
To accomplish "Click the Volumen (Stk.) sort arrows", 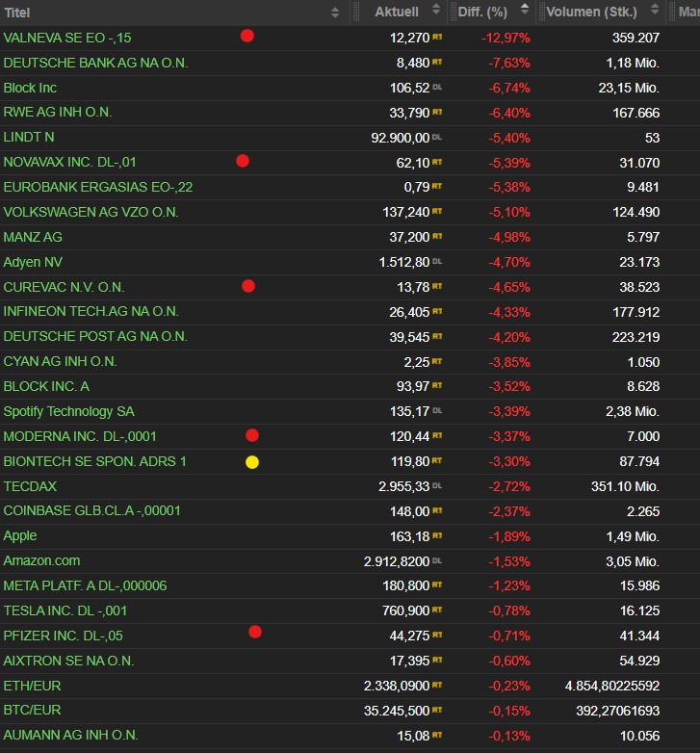I will point(656,12).
